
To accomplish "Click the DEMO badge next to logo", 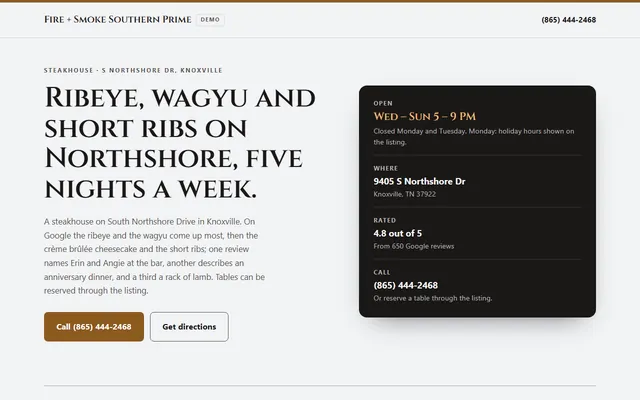I will (x=210, y=20).
